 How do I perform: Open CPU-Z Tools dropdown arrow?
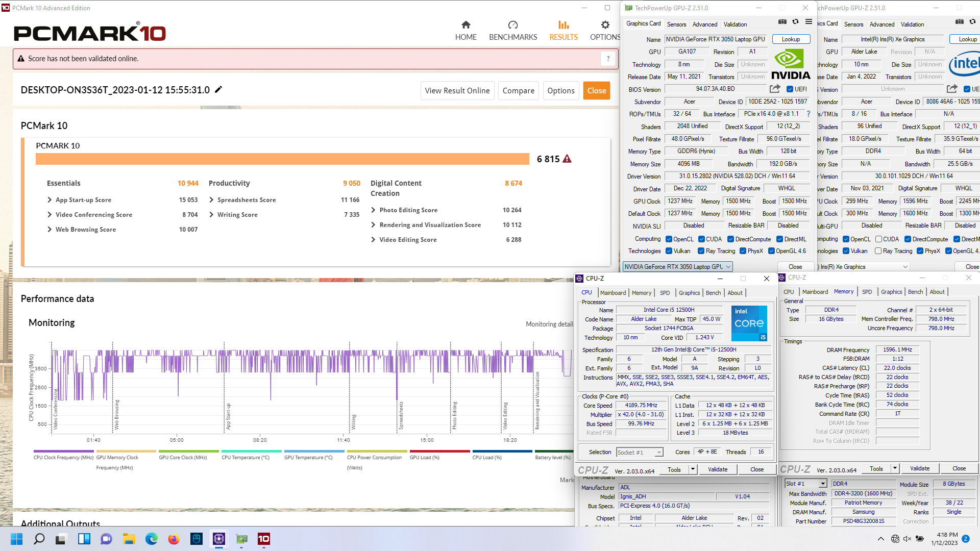(x=693, y=469)
